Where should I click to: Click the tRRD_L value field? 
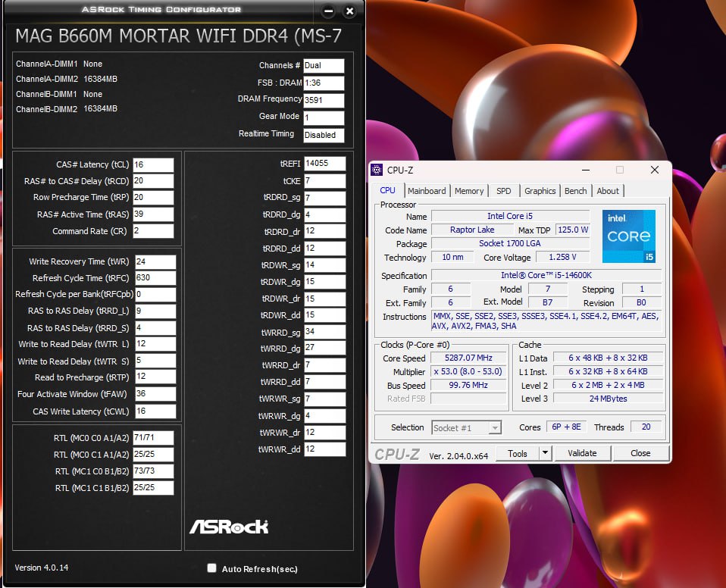coord(155,311)
